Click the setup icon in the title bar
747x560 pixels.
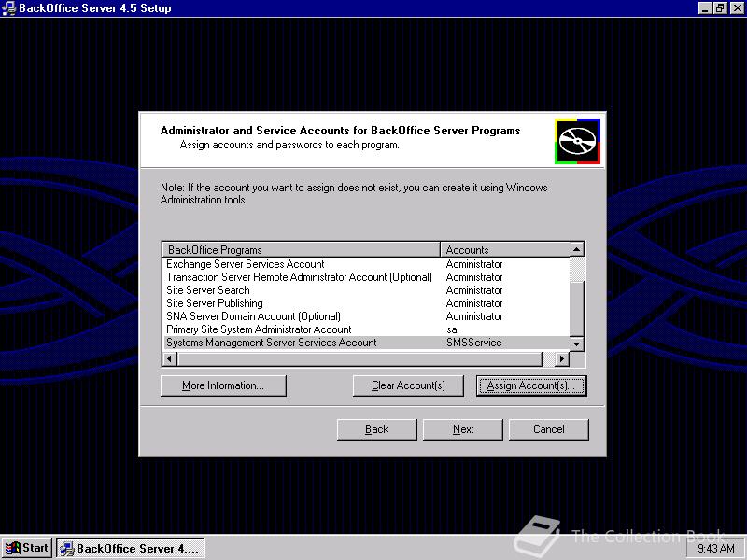tap(8, 8)
